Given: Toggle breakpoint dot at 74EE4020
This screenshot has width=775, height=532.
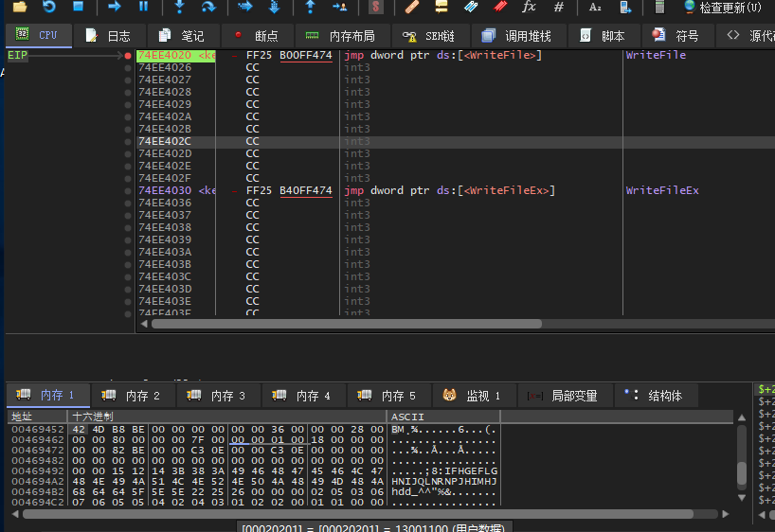Looking at the screenshot, I should point(128,56).
